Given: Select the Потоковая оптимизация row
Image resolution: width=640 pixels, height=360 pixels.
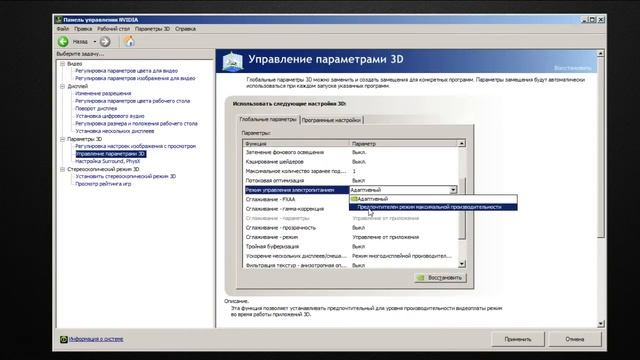Looking at the screenshot, I should point(350,180).
